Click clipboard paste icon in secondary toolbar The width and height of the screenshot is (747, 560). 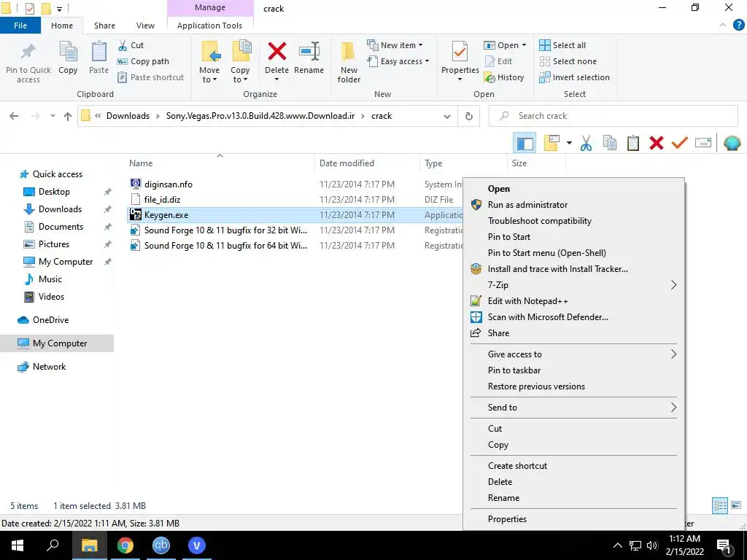click(x=632, y=143)
